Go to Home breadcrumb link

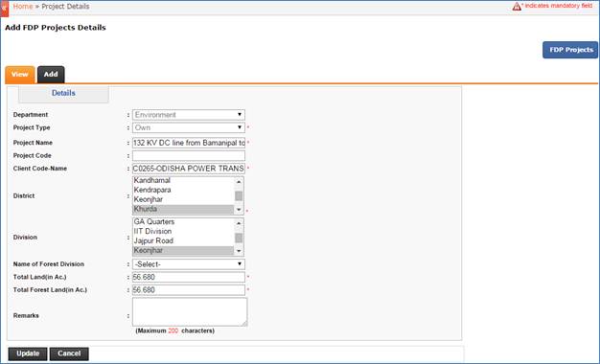[23, 7]
